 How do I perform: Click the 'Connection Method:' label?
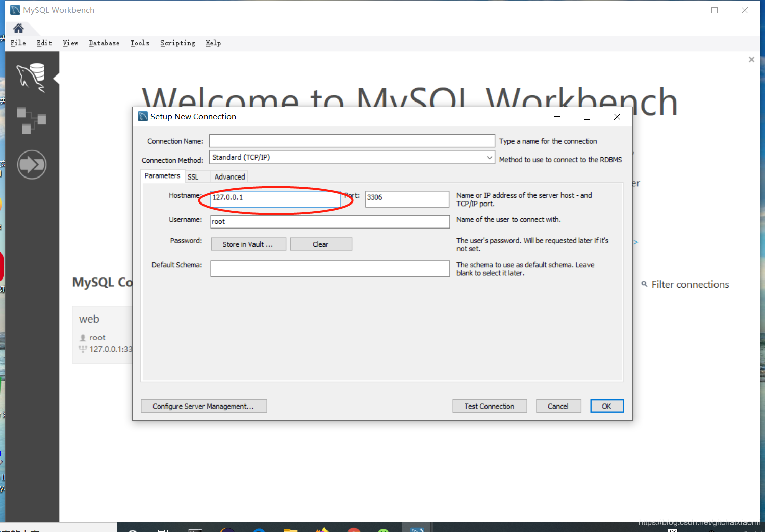[172, 160]
